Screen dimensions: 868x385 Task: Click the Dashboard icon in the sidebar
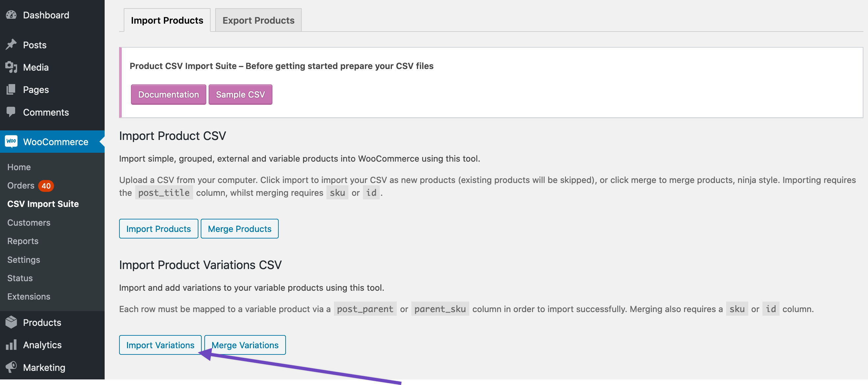[x=11, y=15]
